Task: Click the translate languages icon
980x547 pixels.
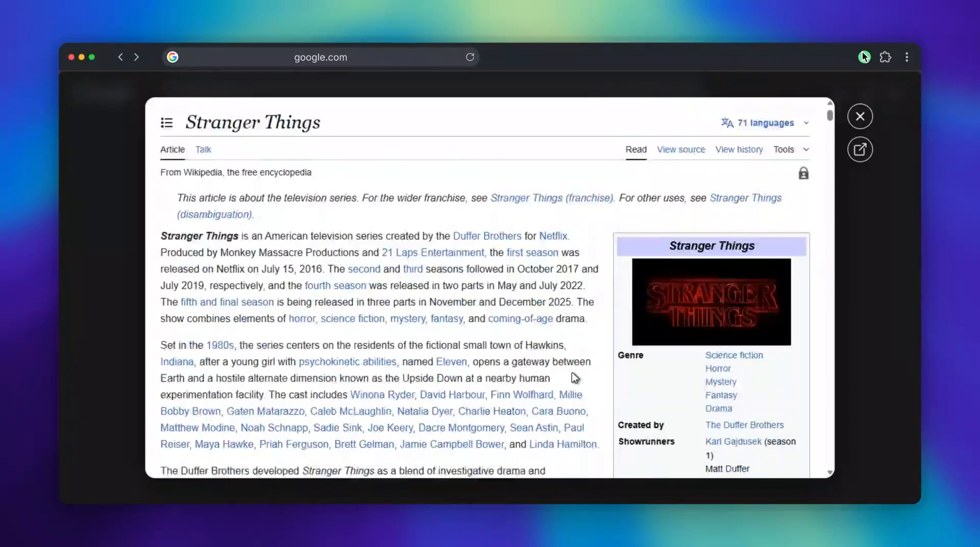Action: point(727,122)
